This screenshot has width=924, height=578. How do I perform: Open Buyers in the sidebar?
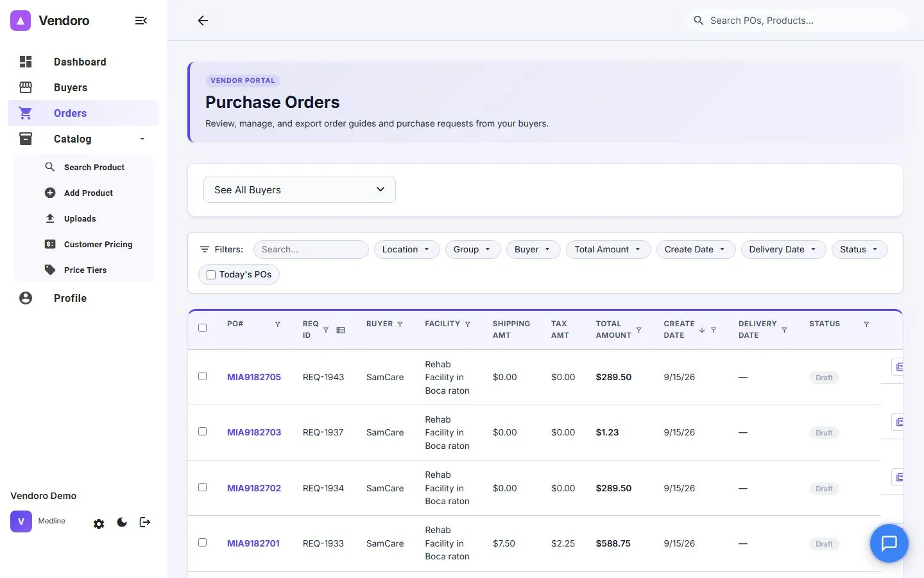(x=83, y=87)
